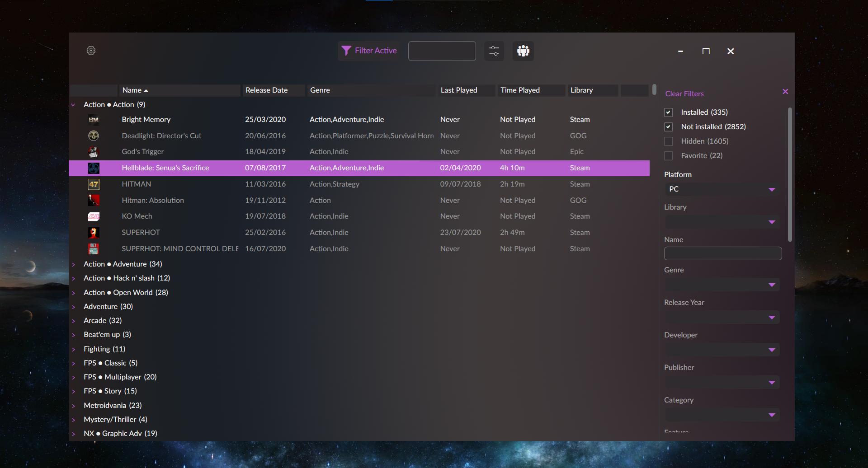Click HITMAN 47 game icon
The height and width of the screenshot is (468, 868).
tap(94, 184)
